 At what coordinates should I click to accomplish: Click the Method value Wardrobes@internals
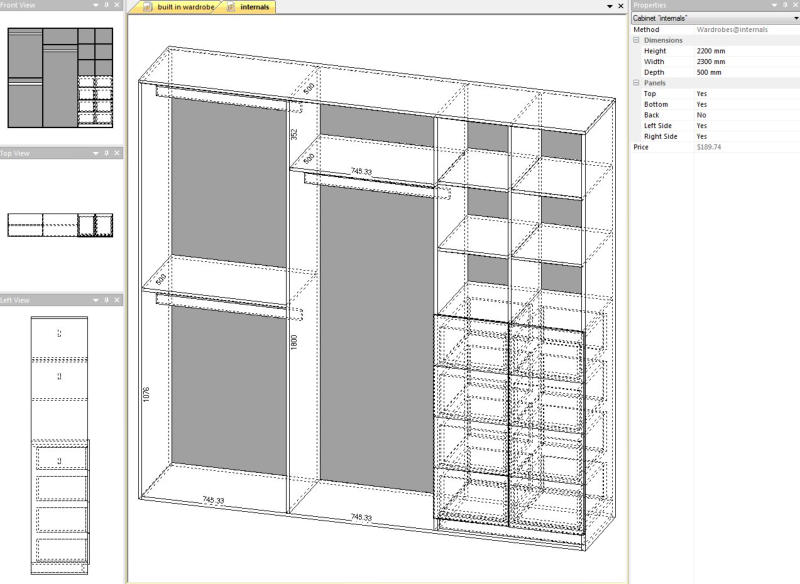[x=732, y=30]
